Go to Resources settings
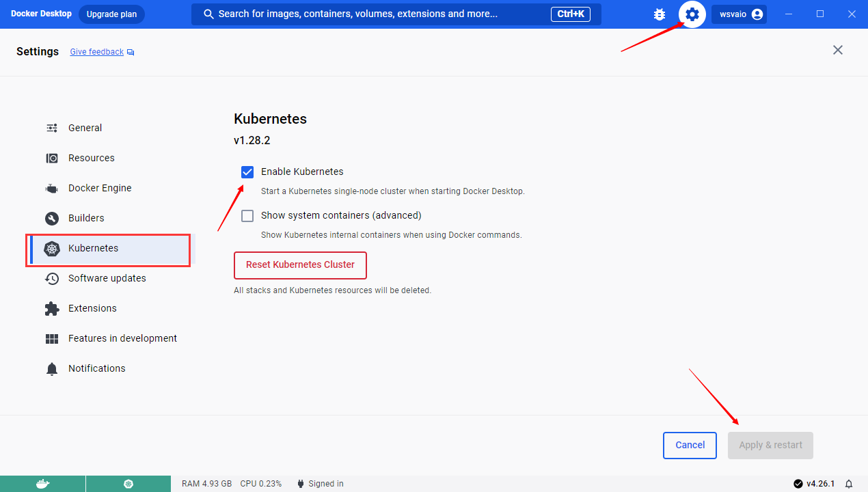Viewport: 868px width, 492px height. [x=91, y=158]
